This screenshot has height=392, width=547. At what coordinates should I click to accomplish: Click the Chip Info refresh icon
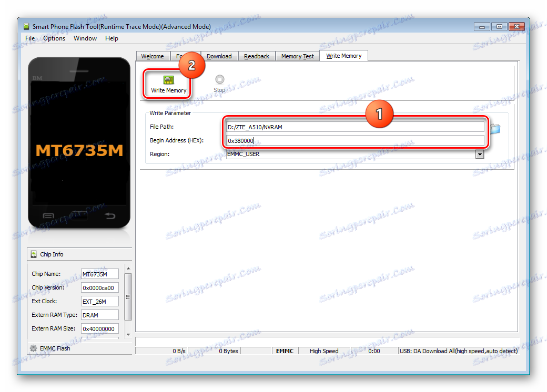(x=33, y=254)
